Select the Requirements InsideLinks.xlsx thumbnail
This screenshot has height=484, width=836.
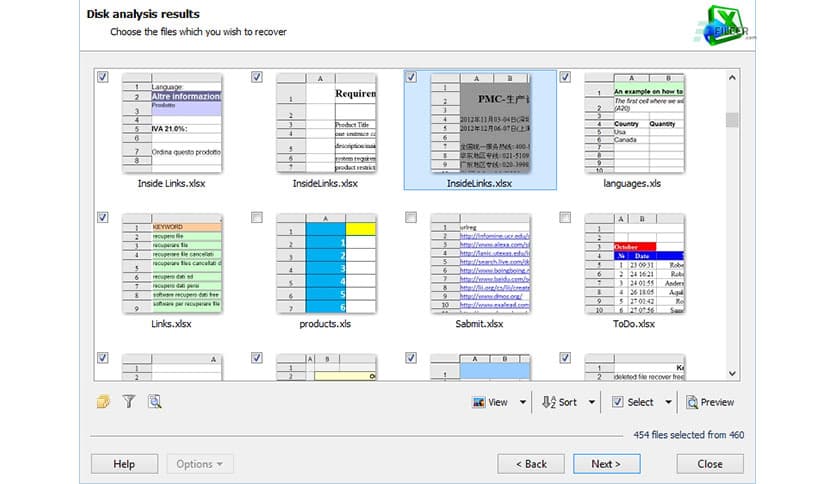[326, 123]
